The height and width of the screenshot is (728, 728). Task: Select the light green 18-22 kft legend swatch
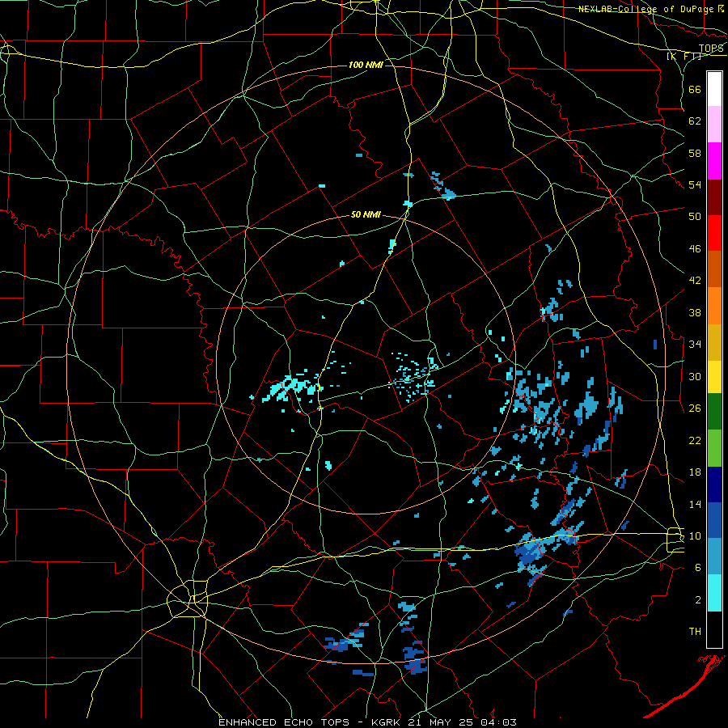(x=714, y=448)
